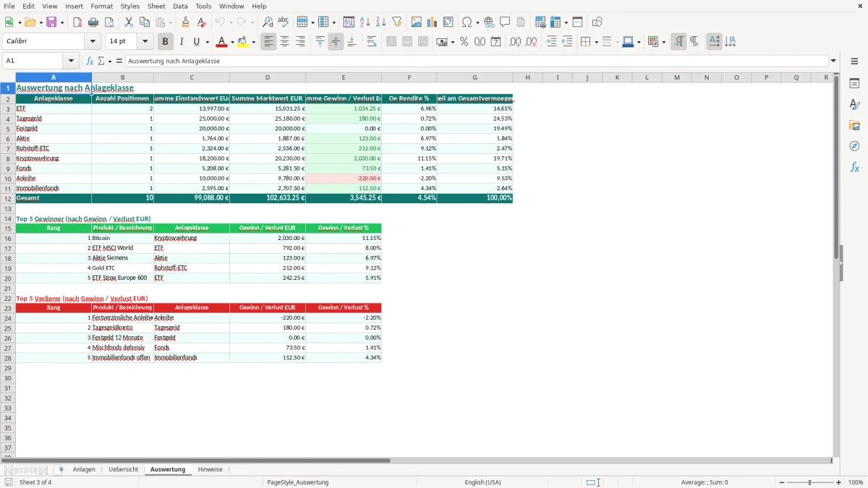Clear direct formatting icon
Image resolution: width=868 pixels, height=488 pixels.
[x=201, y=22]
